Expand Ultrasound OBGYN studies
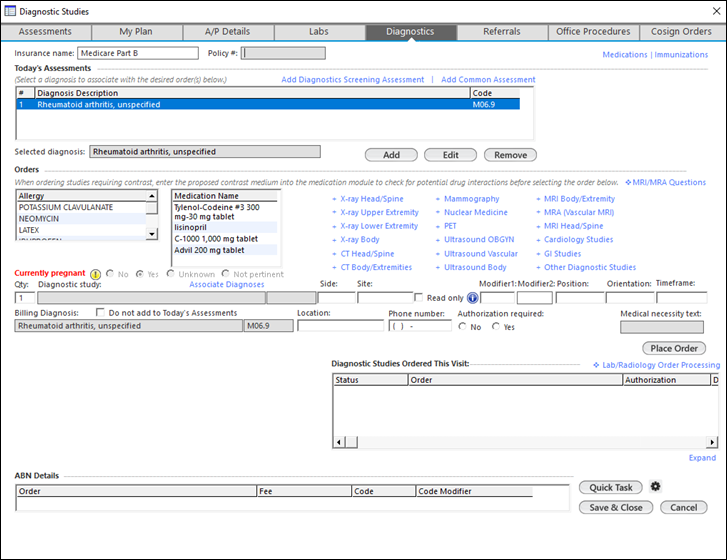Viewport: 727px width, 560px height. click(478, 240)
